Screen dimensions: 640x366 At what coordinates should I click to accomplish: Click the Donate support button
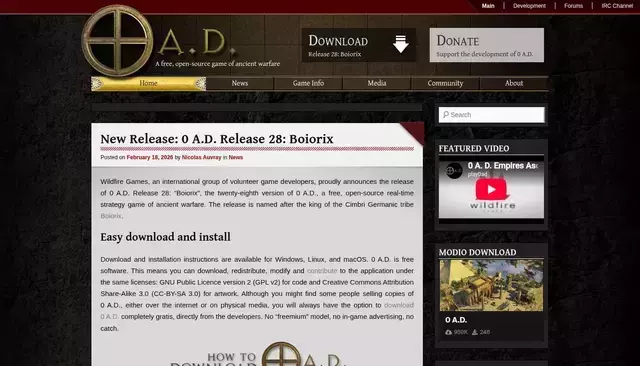pyautogui.click(x=487, y=45)
